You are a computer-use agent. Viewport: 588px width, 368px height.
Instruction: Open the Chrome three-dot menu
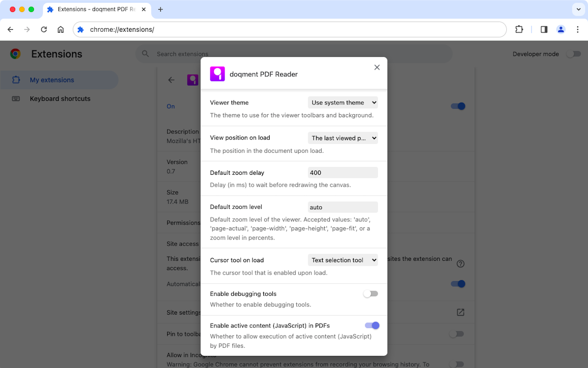[578, 29]
